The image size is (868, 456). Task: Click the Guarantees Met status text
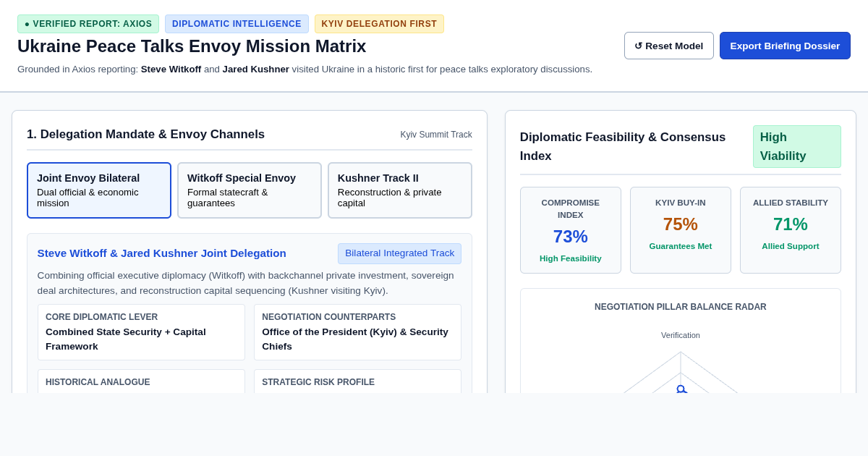tap(681, 246)
